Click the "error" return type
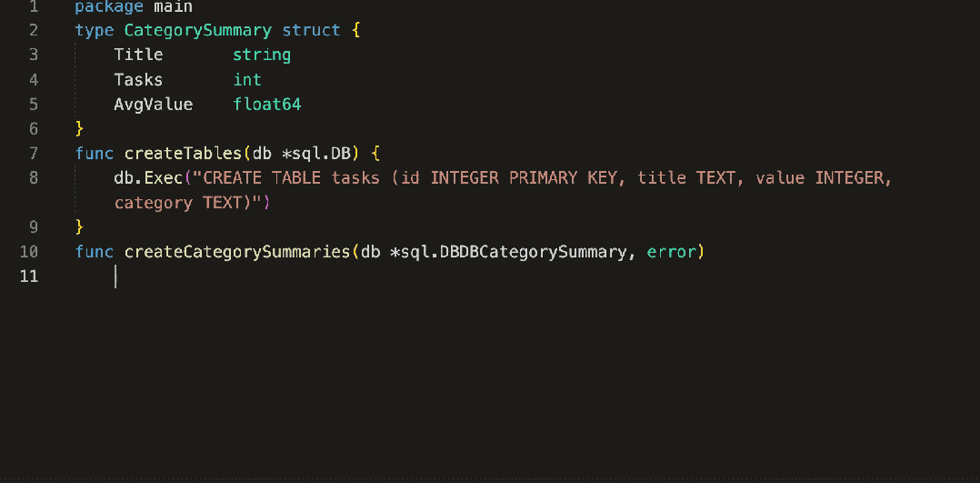This screenshot has width=980, height=483. click(672, 252)
